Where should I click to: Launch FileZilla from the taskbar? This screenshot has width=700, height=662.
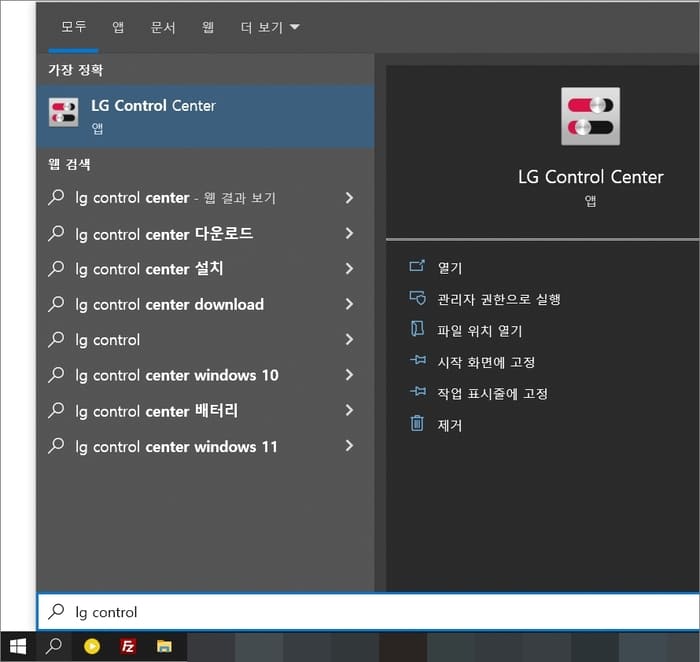(128, 646)
